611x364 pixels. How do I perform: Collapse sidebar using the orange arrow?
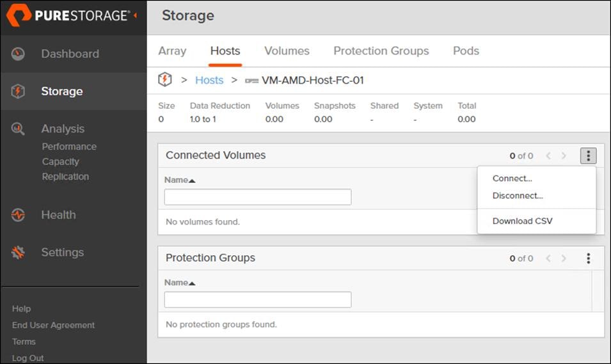tap(135, 15)
